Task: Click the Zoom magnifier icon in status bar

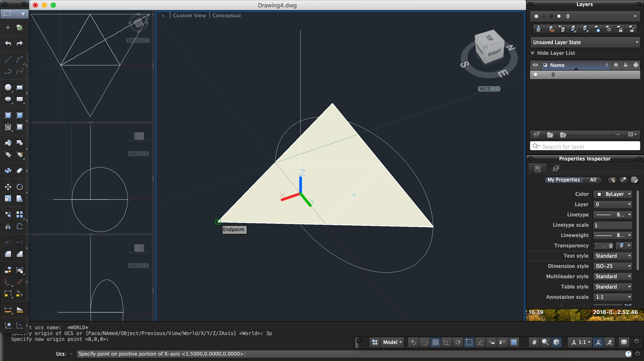Action: (x=545, y=342)
